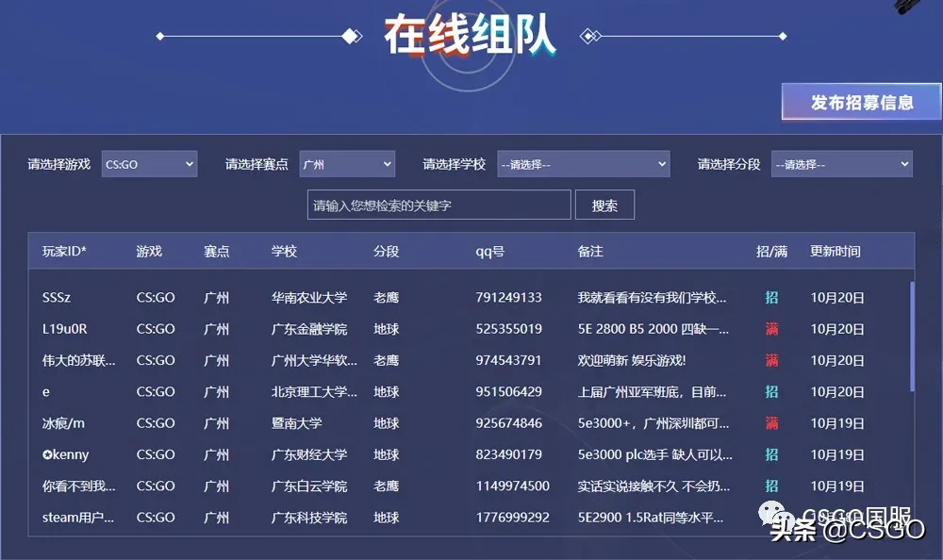Image resolution: width=943 pixels, height=560 pixels.
Task: Click player ID 冰痕/m
Action: point(63,423)
